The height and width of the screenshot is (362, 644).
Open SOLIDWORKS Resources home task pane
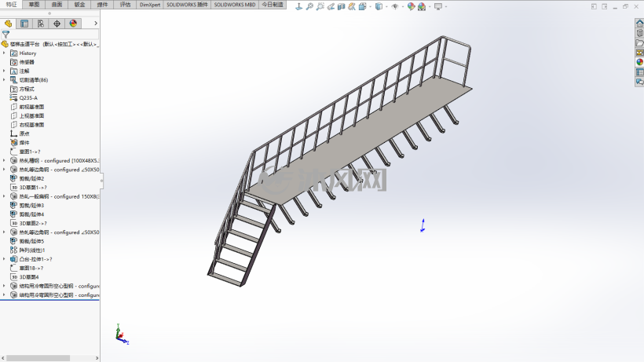pyautogui.click(x=639, y=24)
